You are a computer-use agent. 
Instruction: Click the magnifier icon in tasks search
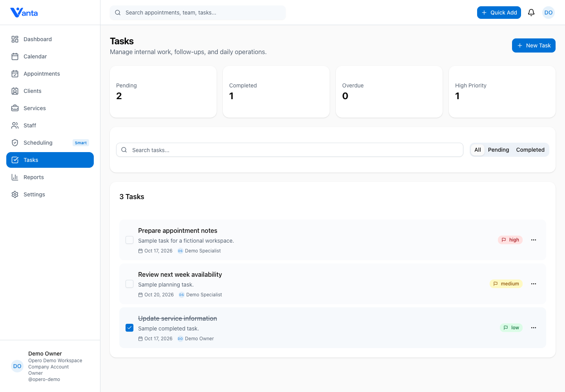click(x=124, y=150)
